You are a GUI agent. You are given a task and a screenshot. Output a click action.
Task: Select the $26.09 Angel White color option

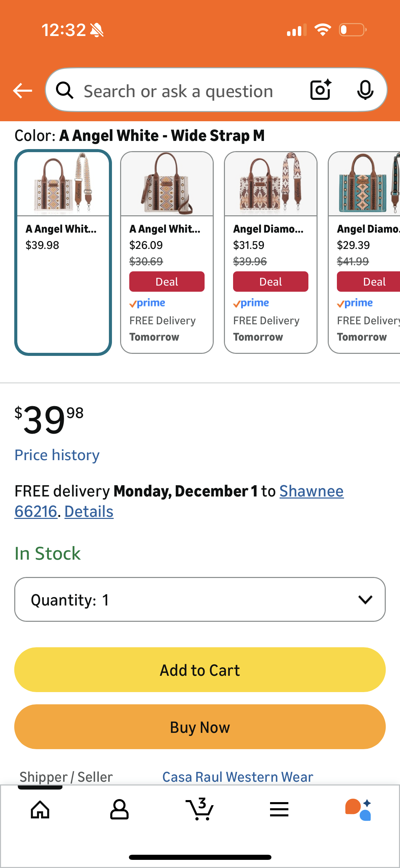point(167,252)
